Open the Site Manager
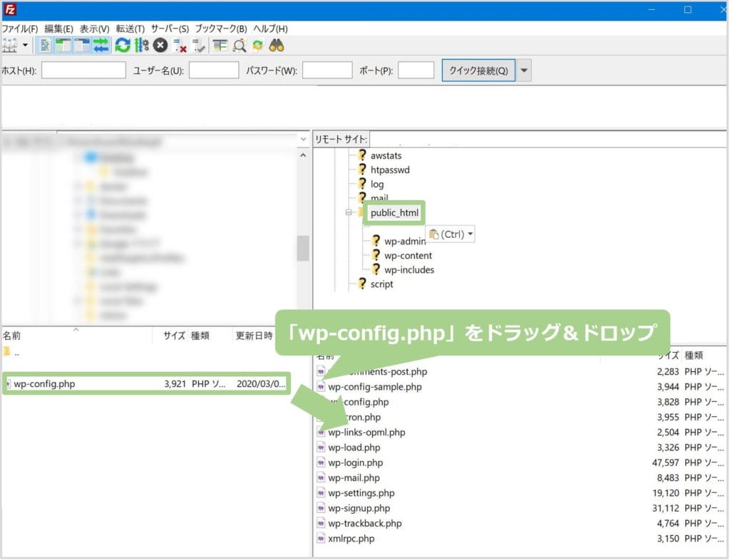 (x=9, y=46)
